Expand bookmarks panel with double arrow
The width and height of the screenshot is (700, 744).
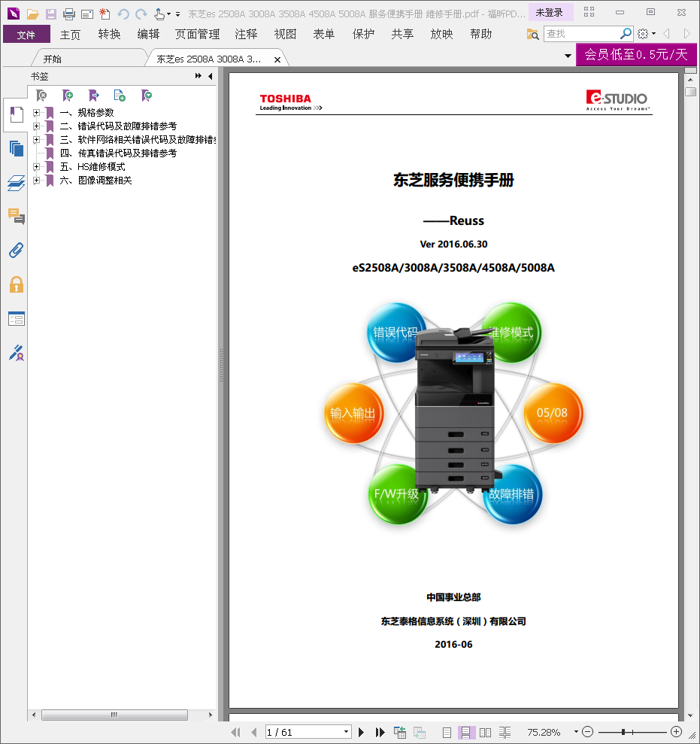click(x=198, y=76)
